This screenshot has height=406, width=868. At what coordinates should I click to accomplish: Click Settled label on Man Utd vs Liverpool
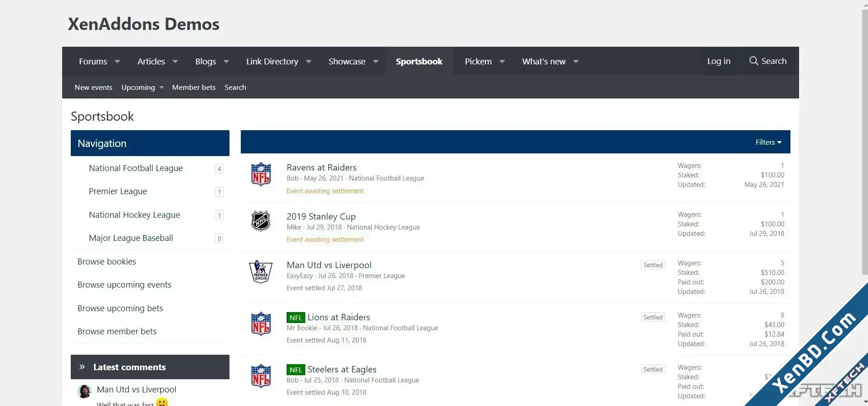coord(653,265)
